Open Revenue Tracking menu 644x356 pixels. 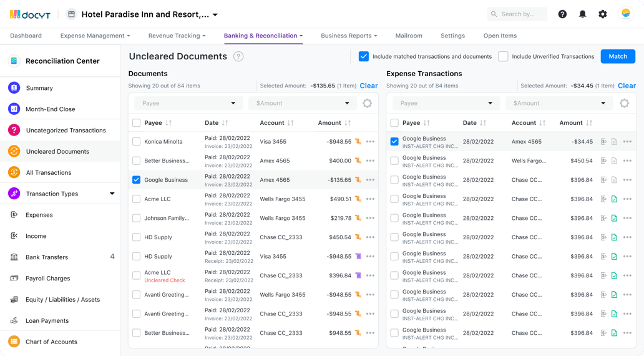177,36
